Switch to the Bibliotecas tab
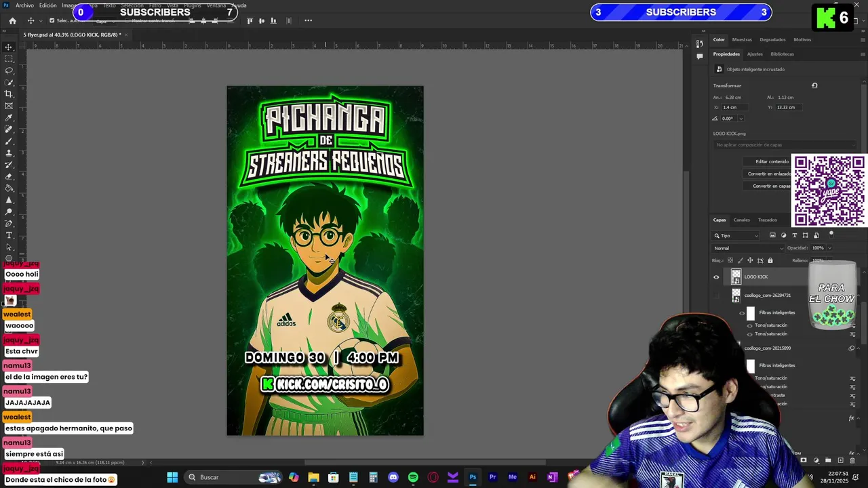Viewport: 868px width, 488px height. click(x=782, y=54)
